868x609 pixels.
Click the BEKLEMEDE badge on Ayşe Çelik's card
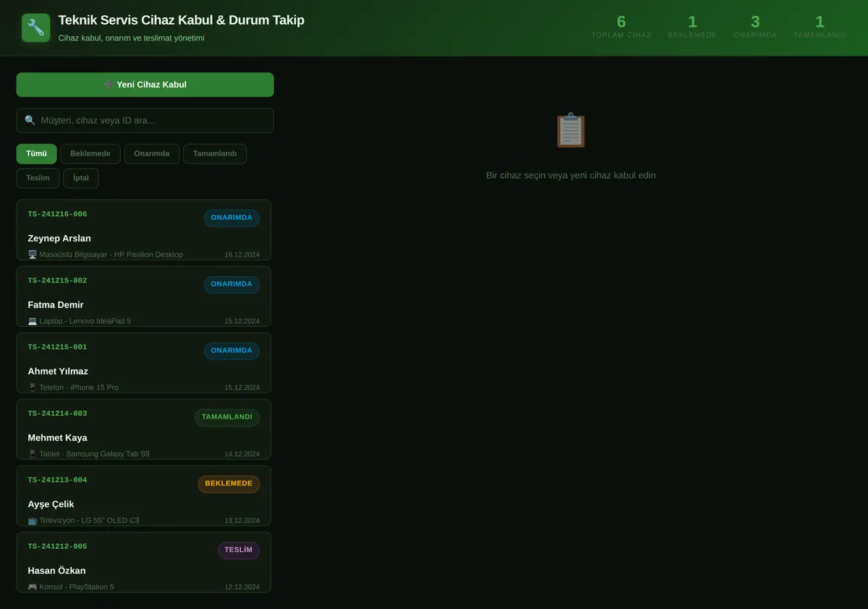pos(229,484)
